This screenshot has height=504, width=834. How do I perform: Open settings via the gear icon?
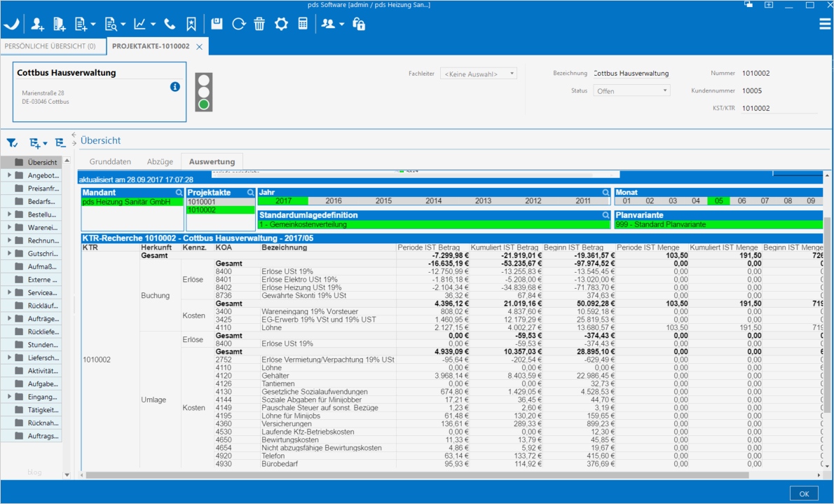tap(281, 25)
